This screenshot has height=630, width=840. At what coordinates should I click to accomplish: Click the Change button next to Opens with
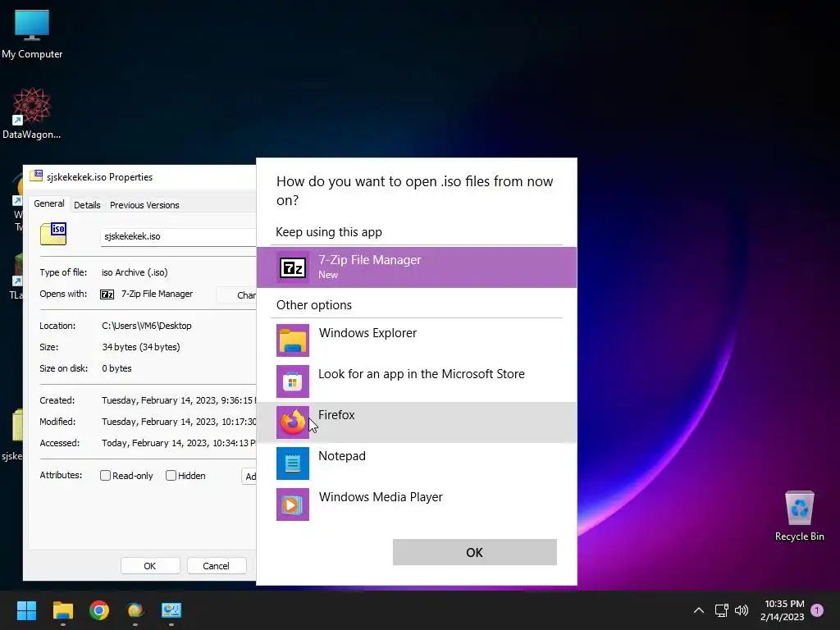236,295
